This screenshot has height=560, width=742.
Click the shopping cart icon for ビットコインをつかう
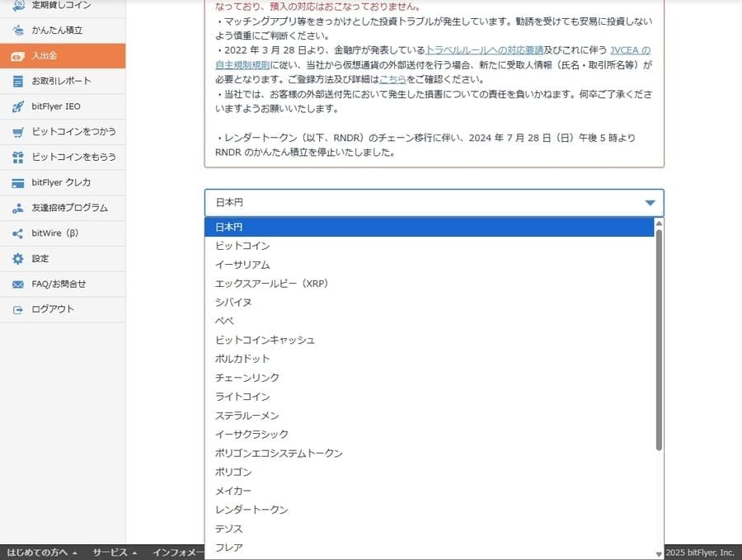[x=18, y=132]
